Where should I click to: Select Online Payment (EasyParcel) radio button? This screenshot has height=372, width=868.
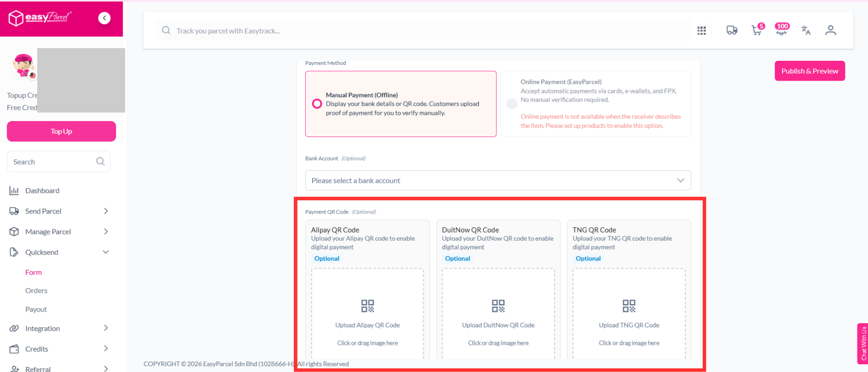[512, 104]
